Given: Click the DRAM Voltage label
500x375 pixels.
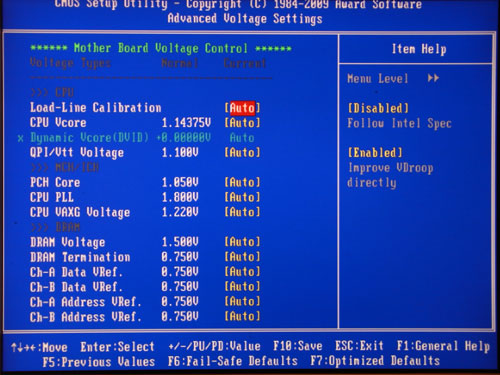Looking at the screenshot, I should pyautogui.click(x=67, y=242).
